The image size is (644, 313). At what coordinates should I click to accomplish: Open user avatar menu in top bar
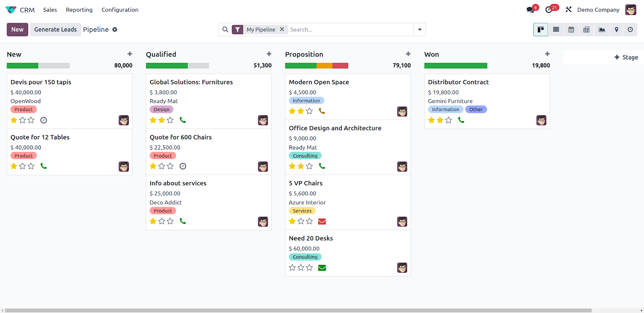pos(631,10)
